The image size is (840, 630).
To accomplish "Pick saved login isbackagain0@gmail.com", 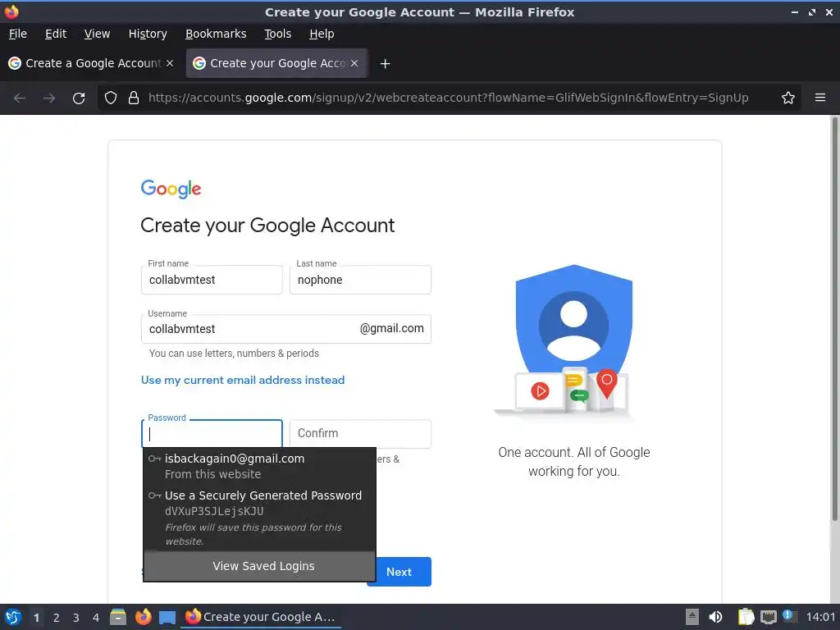I will tap(259, 466).
